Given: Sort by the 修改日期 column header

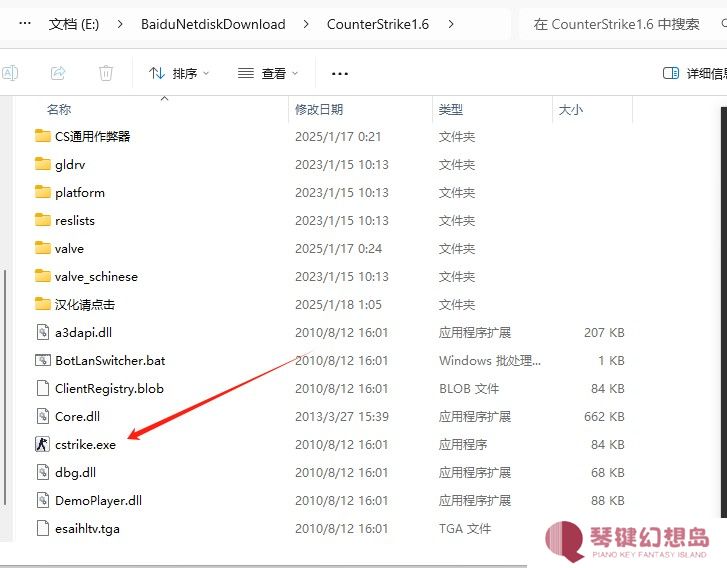Looking at the screenshot, I should pyautogui.click(x=319, y=110).
